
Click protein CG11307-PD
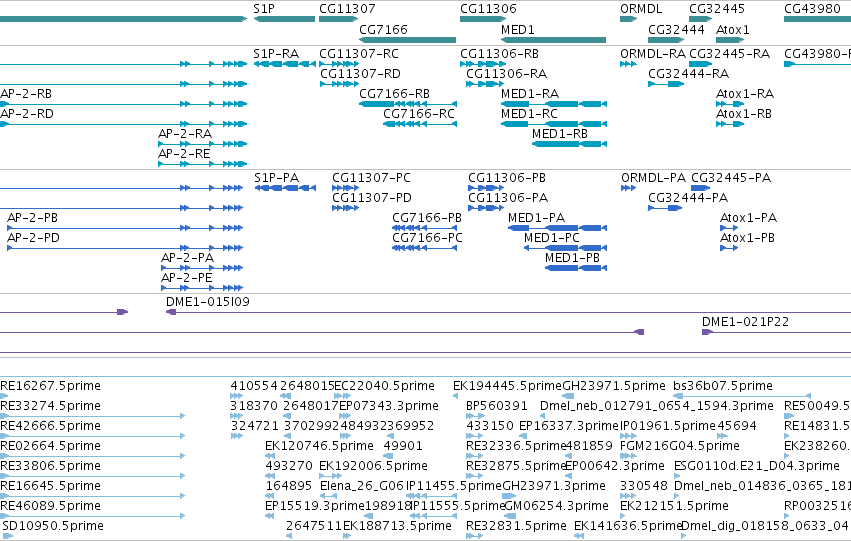(372, 198)
